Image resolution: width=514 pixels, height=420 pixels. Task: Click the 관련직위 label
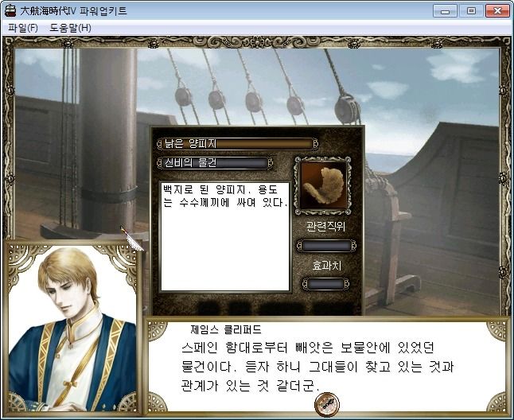tap(325, 227)
